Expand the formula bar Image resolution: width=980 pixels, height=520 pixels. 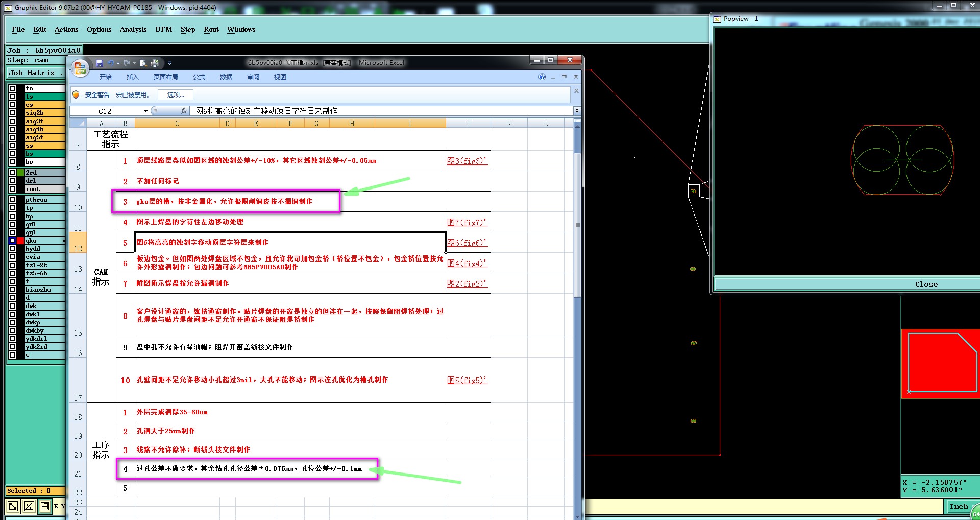(577, 111)
